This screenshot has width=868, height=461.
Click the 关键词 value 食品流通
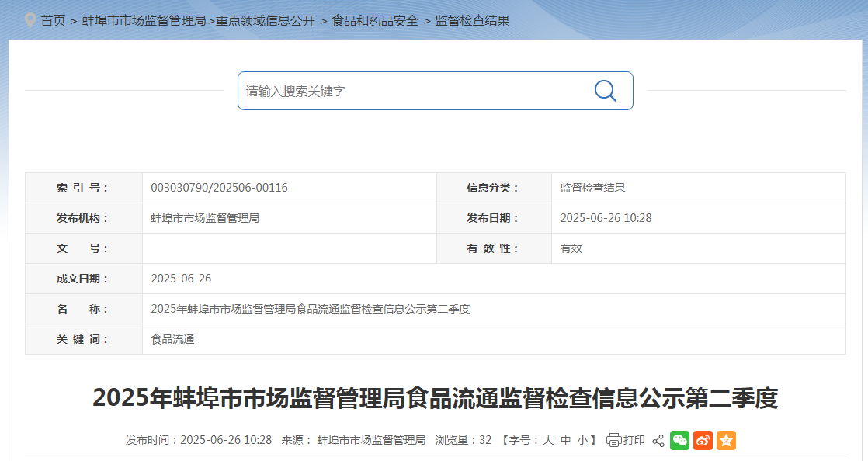(172, 339)
